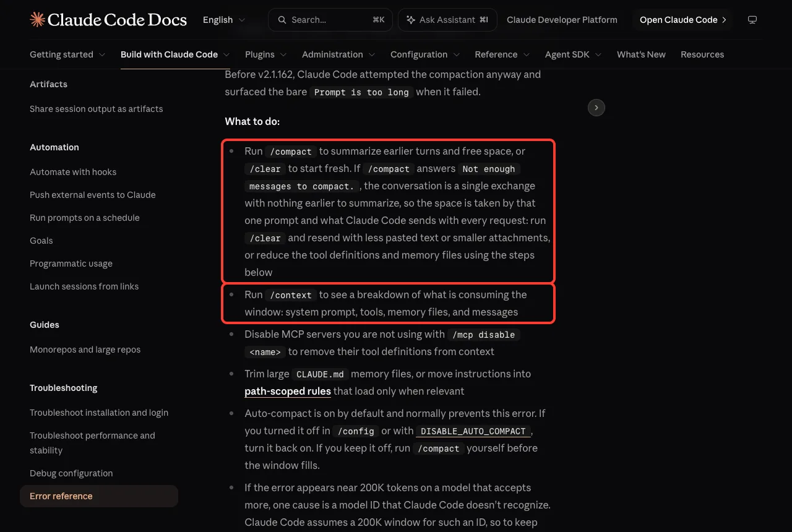792x532 pixels.
Task: Open the Ask Assistant button
Action: (x=447, y=20)
